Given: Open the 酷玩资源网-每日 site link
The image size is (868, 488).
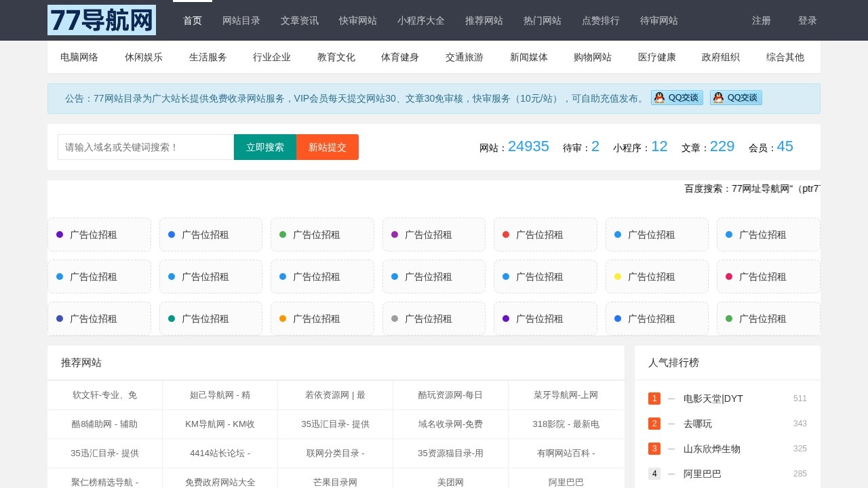Looking at the screenshot, I should click(451, 395).
